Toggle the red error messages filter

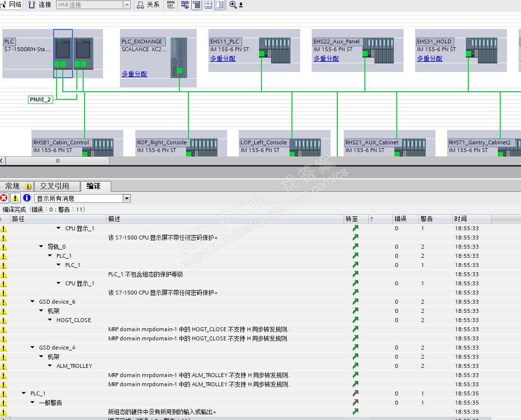pos(4,198)
